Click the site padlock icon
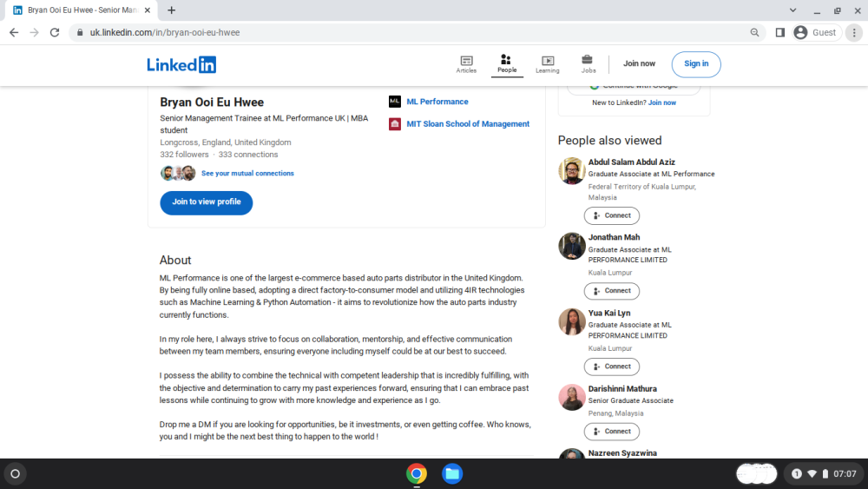This screenshot has height=489, width=868. click(x=80, y=33)
